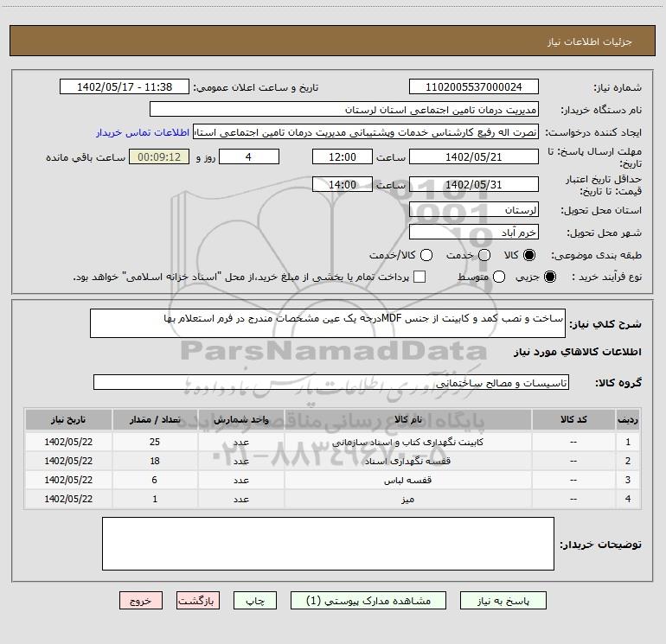
Task: Click the ردیف column header
Action: 628,419
